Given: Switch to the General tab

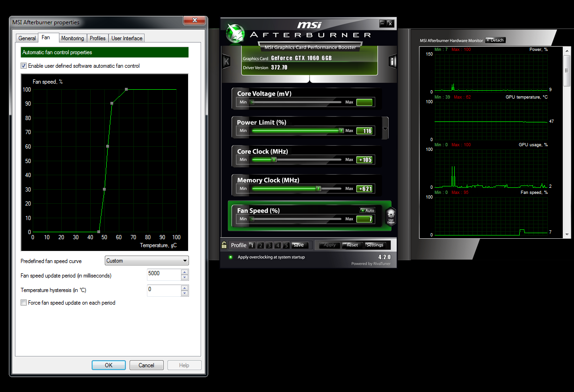Looking at the screenshot, I should (27, 38).
